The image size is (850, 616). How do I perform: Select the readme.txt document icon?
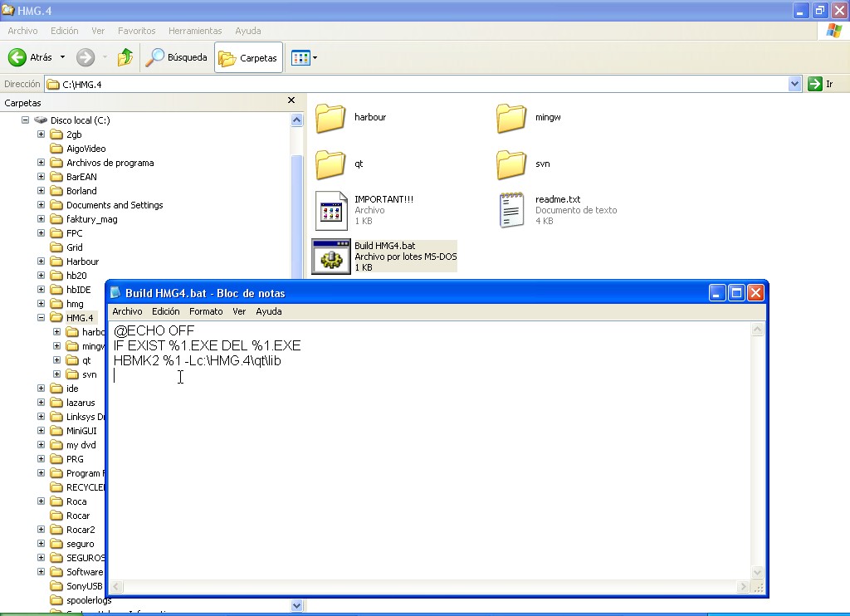pos(511,210)
